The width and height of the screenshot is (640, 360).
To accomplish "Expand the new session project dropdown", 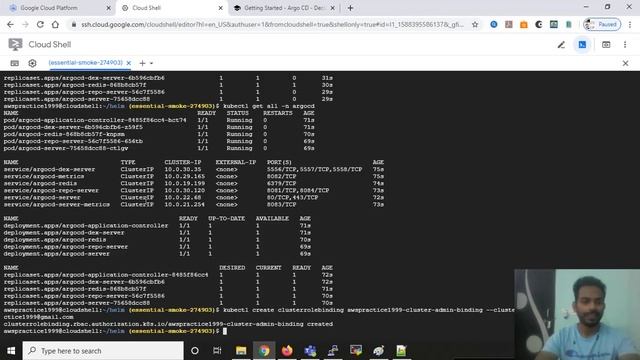I will click(x=151, y=63).
